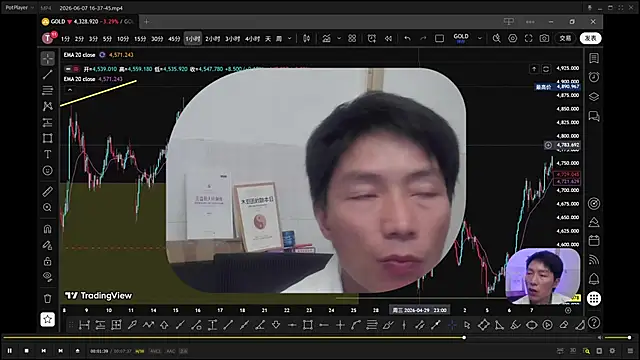Select the zoom-in magnifier tool
The image size is (640, 360).
[48, 207]
